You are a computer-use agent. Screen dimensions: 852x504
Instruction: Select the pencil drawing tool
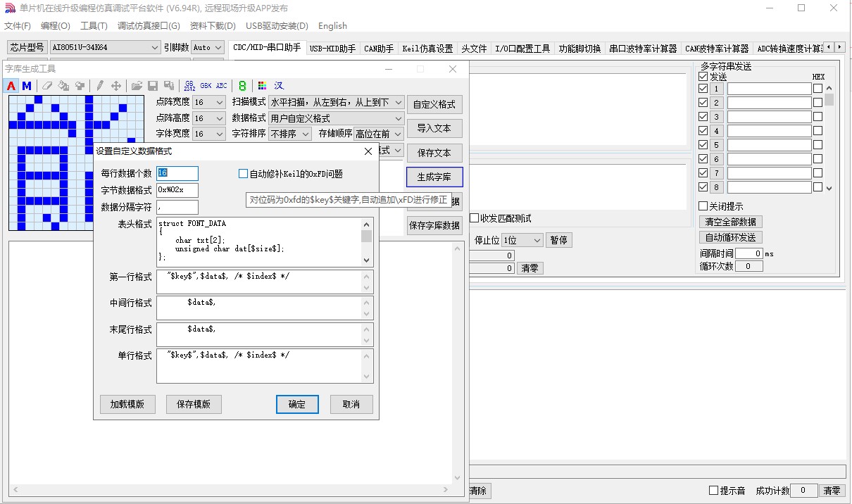(x=99, y=86)
